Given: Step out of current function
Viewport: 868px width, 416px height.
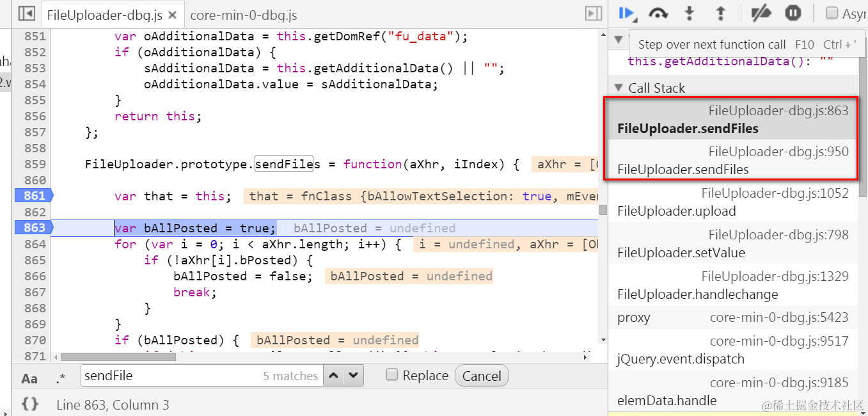Looking at the screenshot, I should click(720, 13).
